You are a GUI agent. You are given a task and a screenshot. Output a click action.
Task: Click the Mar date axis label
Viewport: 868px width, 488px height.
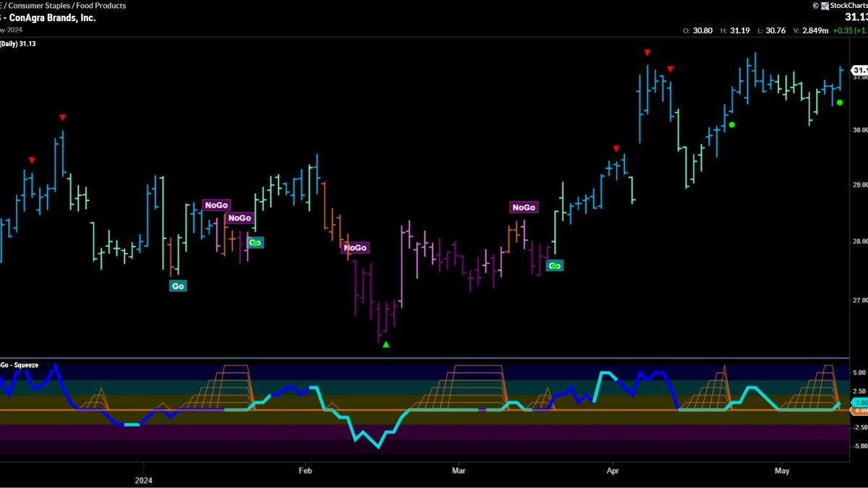pos(458,471)
